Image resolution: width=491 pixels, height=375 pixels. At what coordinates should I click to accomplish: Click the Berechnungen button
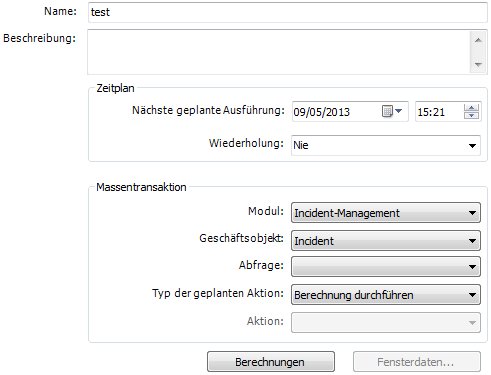271,362
